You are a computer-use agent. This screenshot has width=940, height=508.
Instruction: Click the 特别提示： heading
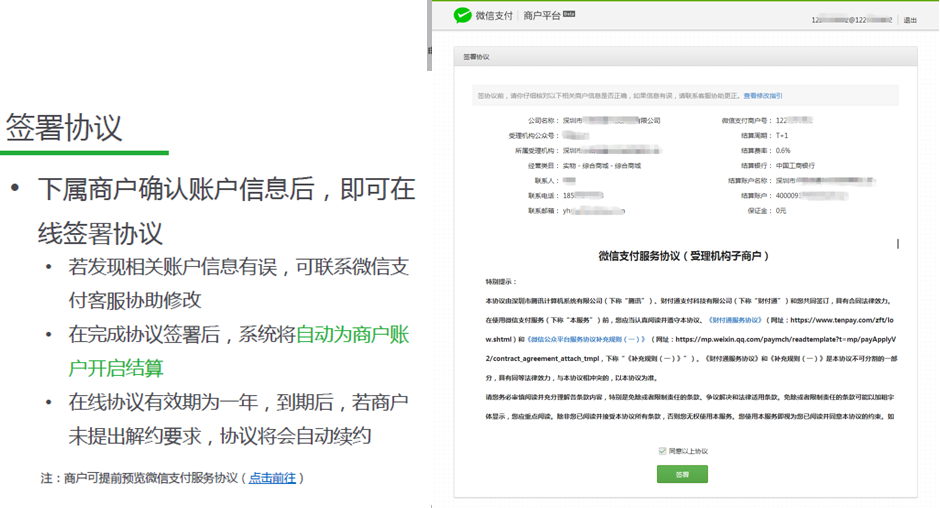(501, 281)
